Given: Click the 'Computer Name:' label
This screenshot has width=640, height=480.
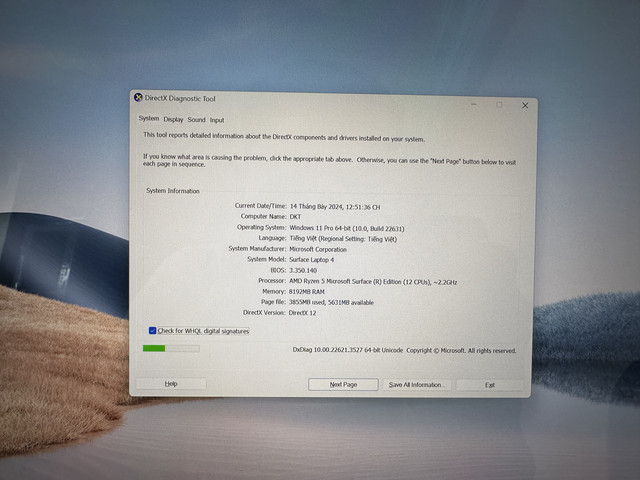Looking at the screenshot, I should [x=263, y=216].
